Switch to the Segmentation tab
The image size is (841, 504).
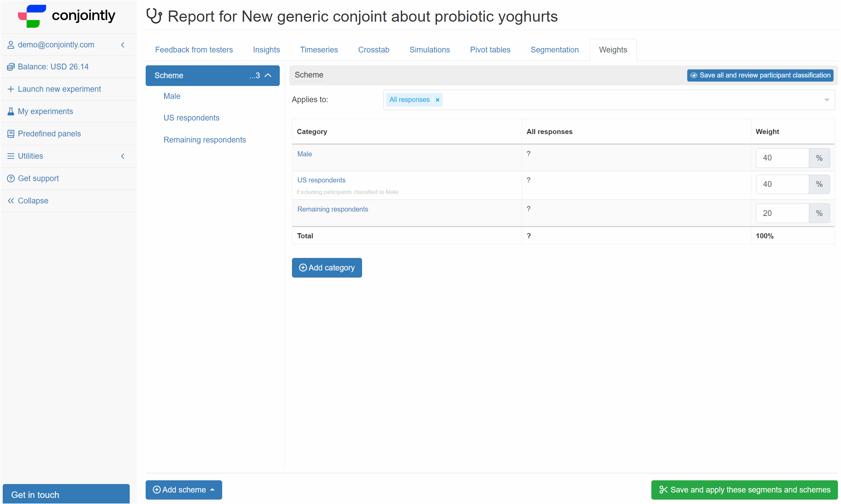point(554,49)
